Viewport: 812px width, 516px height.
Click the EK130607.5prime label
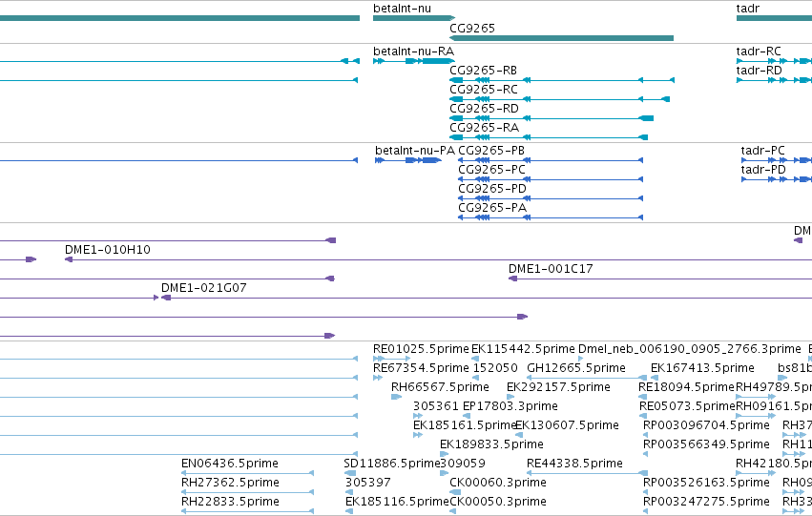click(x=567, y=425)
